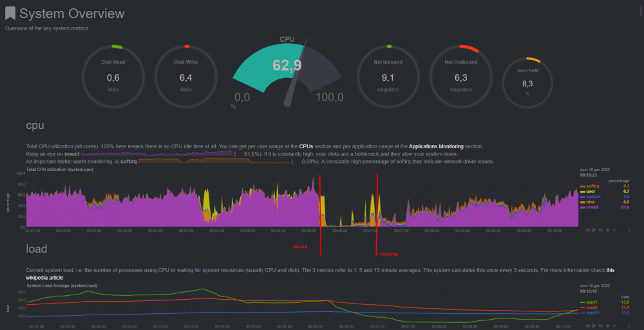This screenshot has width=644, height=330.
Task: Play the CPU utilization chart
Action: tap(594, 230)
